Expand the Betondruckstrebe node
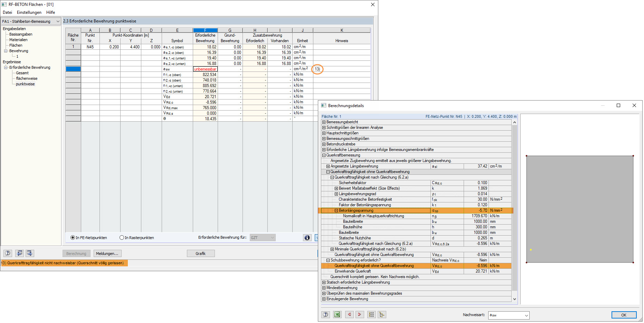The height and width of the screenshot is (323, 644). click(324, 144)
